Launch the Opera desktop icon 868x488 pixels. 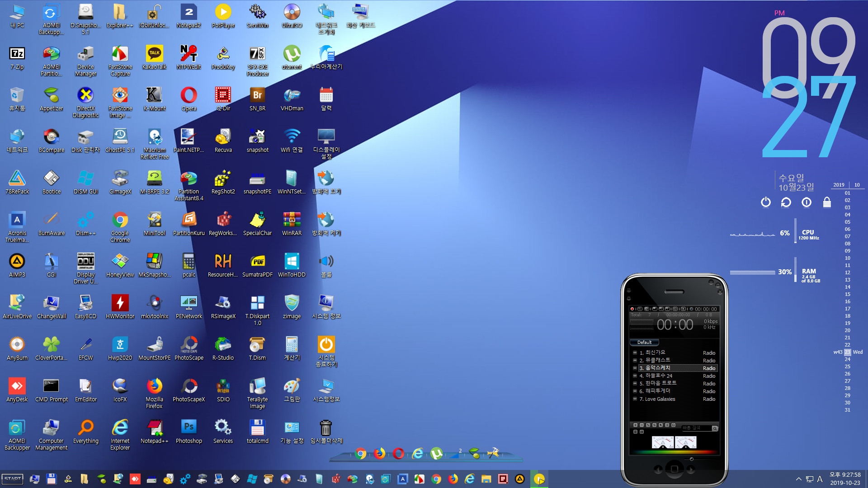[x=189, y=99]
